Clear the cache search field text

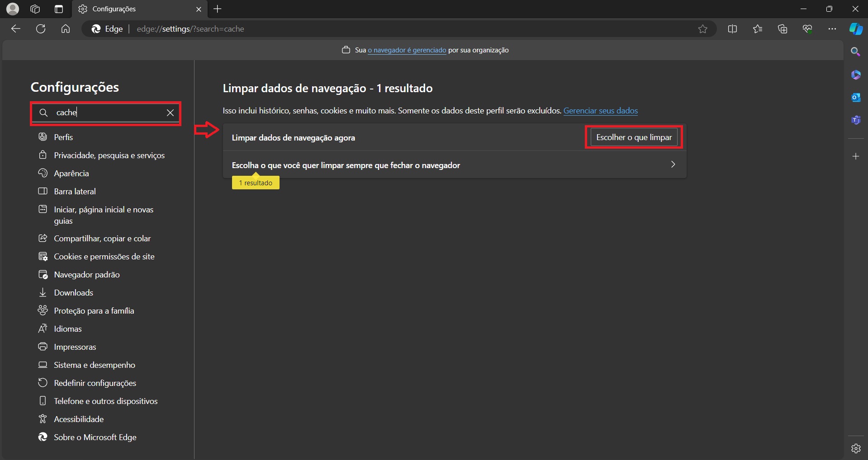point(170,113)
